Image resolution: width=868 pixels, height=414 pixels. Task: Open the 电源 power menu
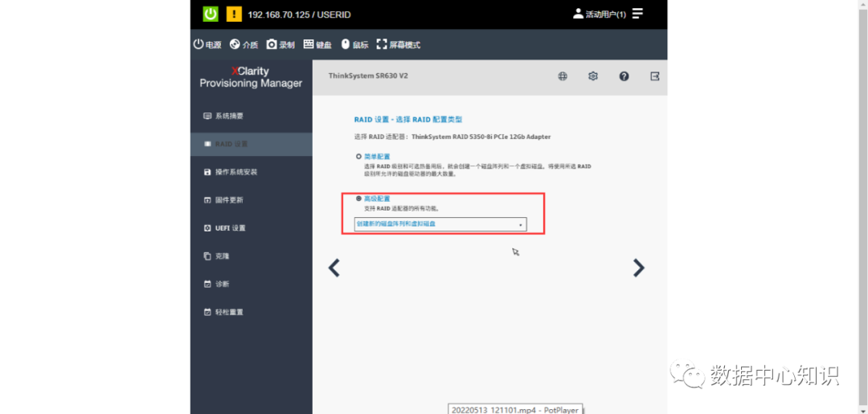(x=207, y=45)
